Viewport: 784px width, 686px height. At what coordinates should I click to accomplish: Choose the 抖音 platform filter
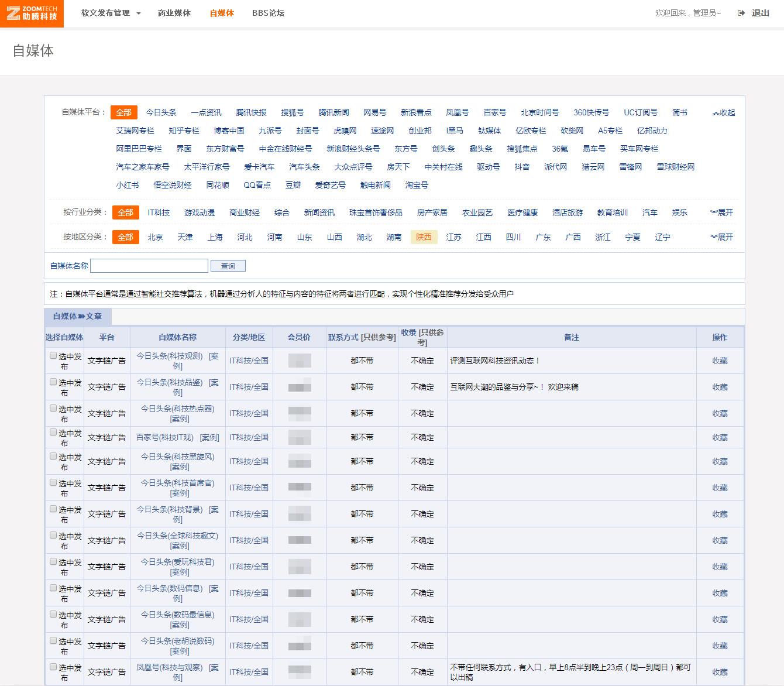[x=522, y=167]
